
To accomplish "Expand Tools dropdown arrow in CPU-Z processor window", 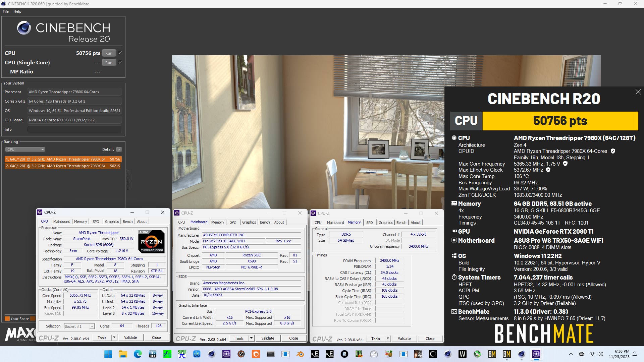I will [x=114, y=338].
